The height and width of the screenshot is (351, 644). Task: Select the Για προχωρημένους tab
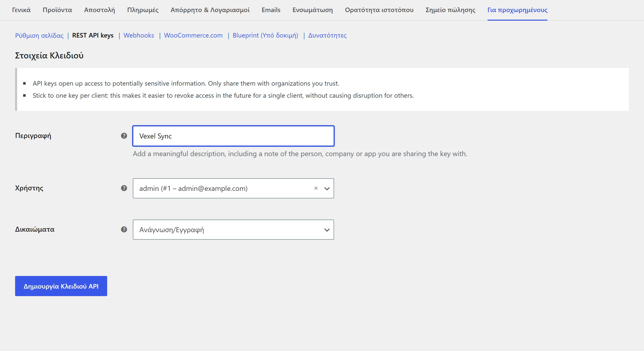click(x=517, y=10)
